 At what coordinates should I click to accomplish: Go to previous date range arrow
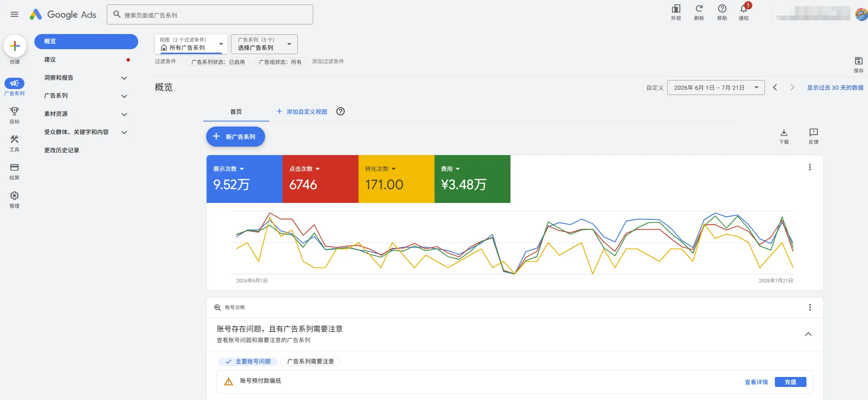(x=775, y=87)
